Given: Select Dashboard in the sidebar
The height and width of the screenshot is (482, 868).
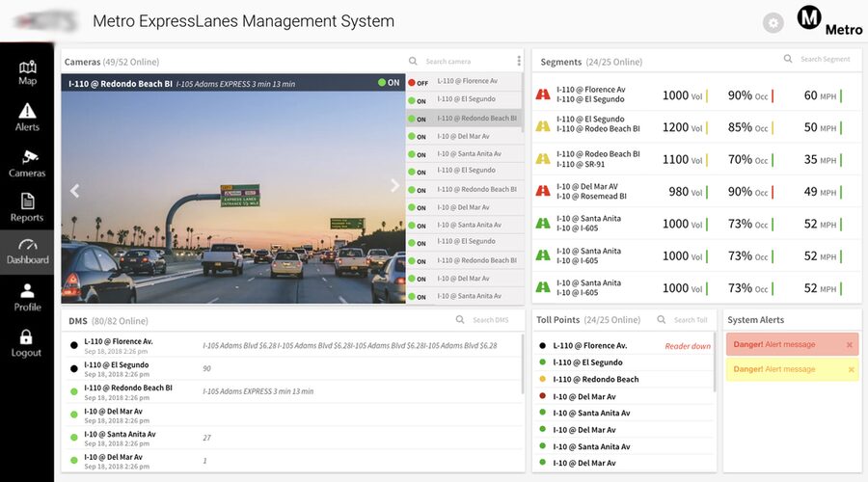Looking at the screenshot, I should pos(27,252).
